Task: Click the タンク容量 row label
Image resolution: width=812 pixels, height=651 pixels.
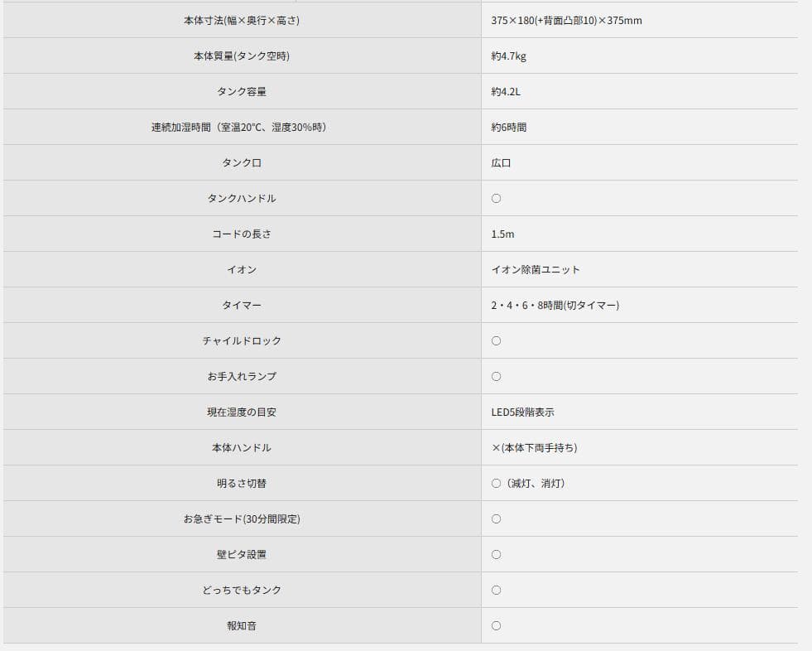Action: pos(241,92)
